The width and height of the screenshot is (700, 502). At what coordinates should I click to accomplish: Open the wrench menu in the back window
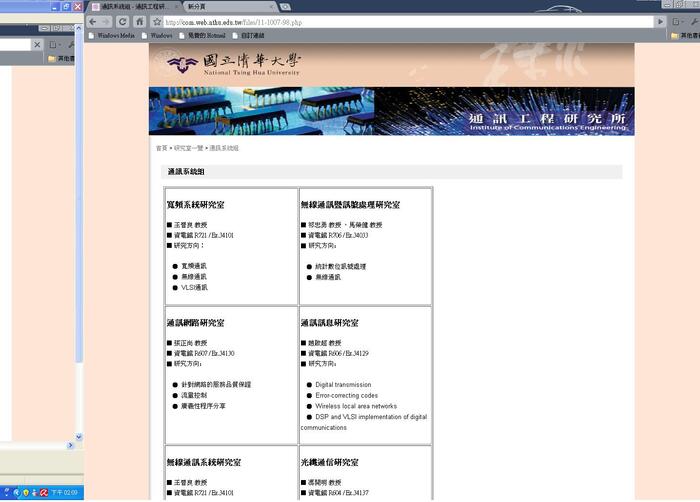pos(71,44)
